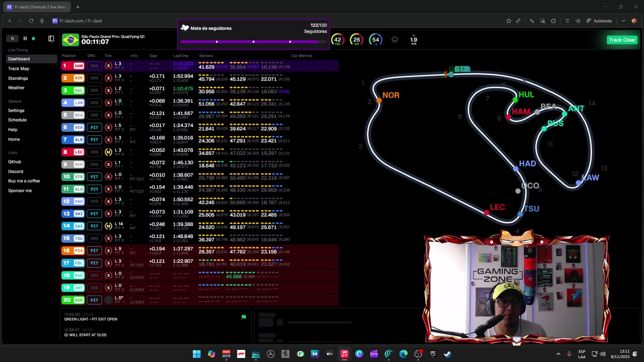Click LAW's DRS indicator
Viewport: 644px width, 362px height.
tap(94, 103)
